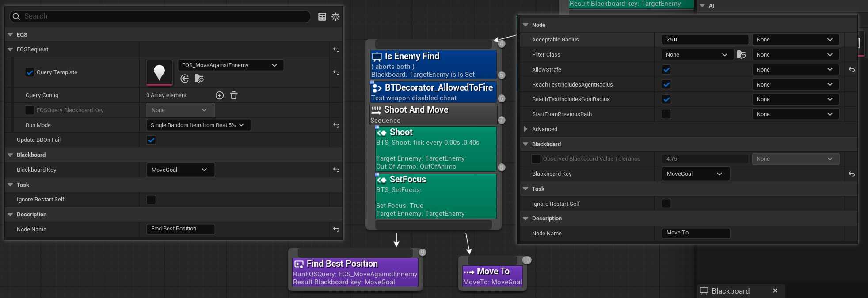The image size is (868, 298).
Task: Click the Acceptable Radius value field
Action: [704, 40]
